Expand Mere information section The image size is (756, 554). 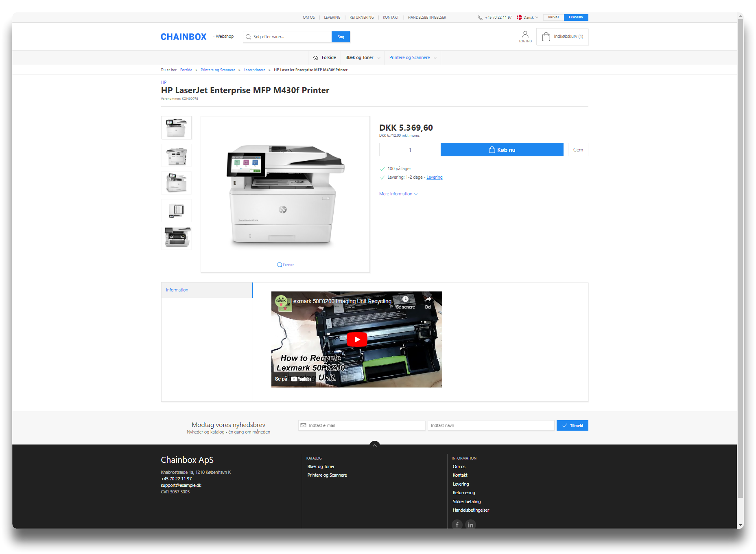(398, 194)
